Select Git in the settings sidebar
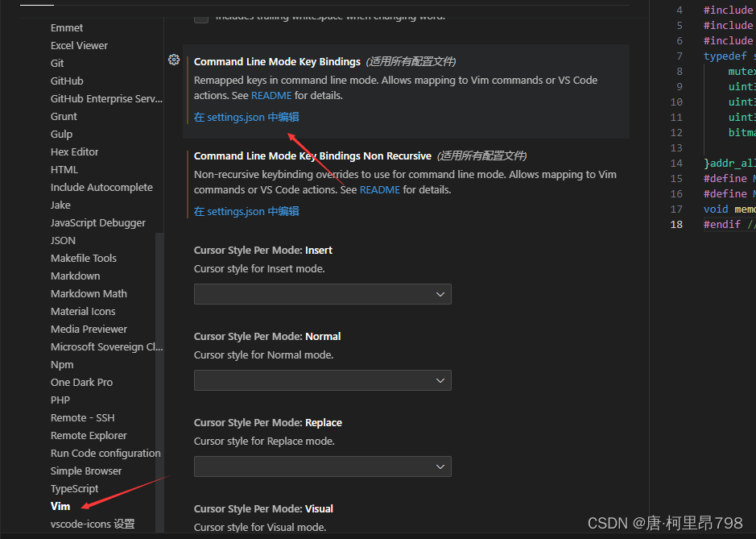This screenshot has width=756, height=539. point(57,63)
